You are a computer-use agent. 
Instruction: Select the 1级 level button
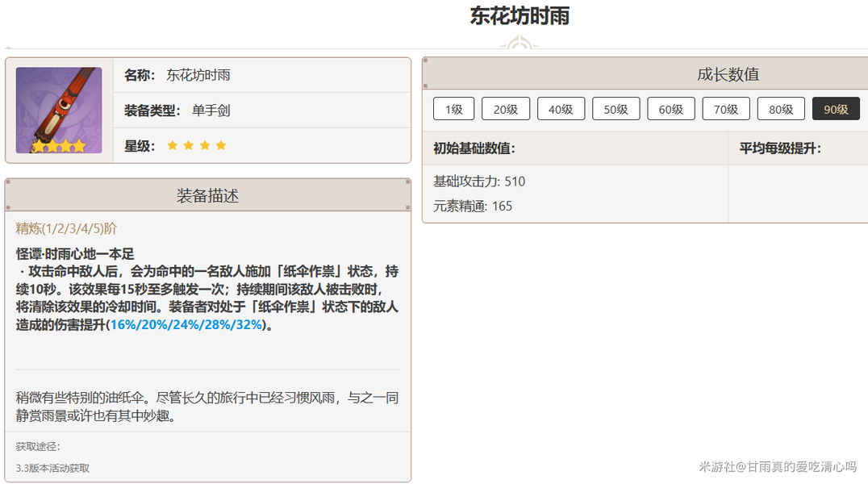[453, 109]
